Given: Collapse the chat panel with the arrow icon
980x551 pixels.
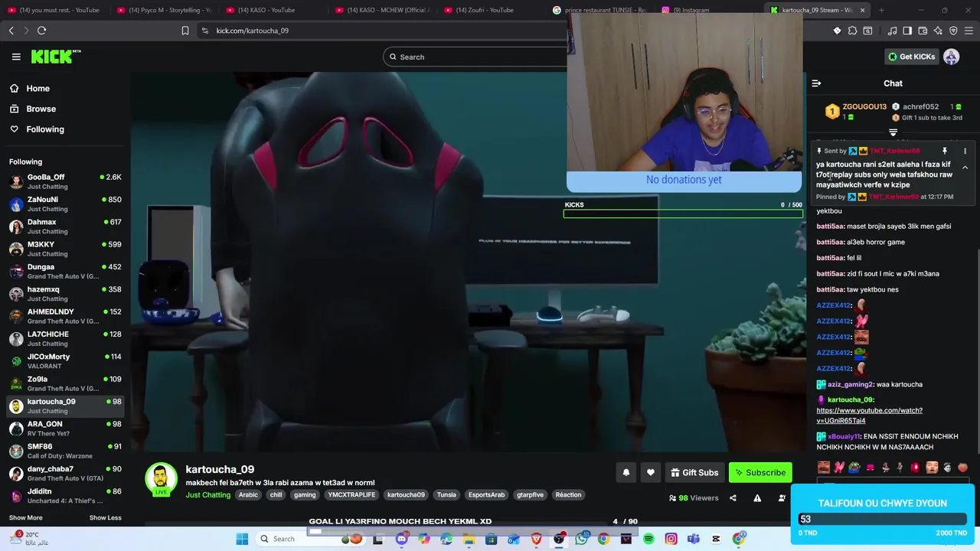Looking at the screenshot, I should (x=816, y=83).
